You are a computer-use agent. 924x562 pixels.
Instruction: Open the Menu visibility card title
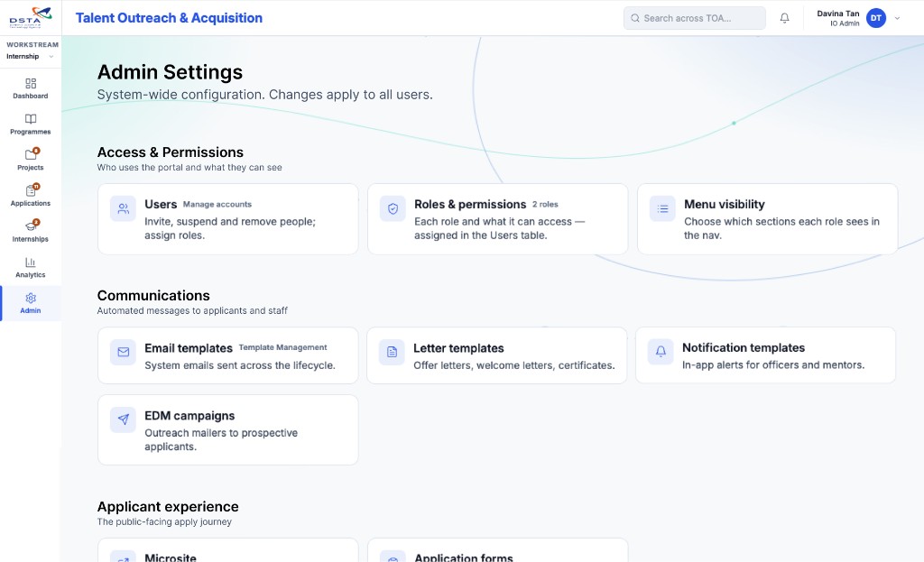coord(725,205)
